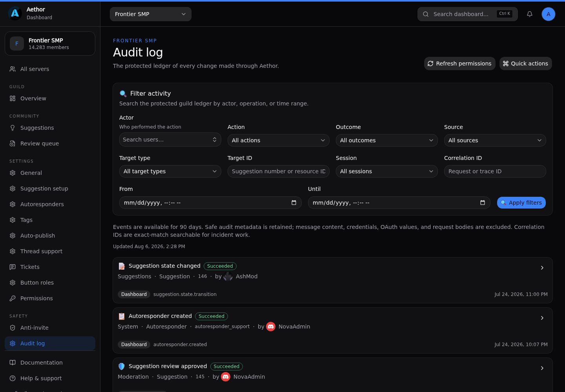Image resolution: width=565 pixels, height=392 pixels.
Task: Click the suggestion.state.transition text
Action: coord(185,294)
